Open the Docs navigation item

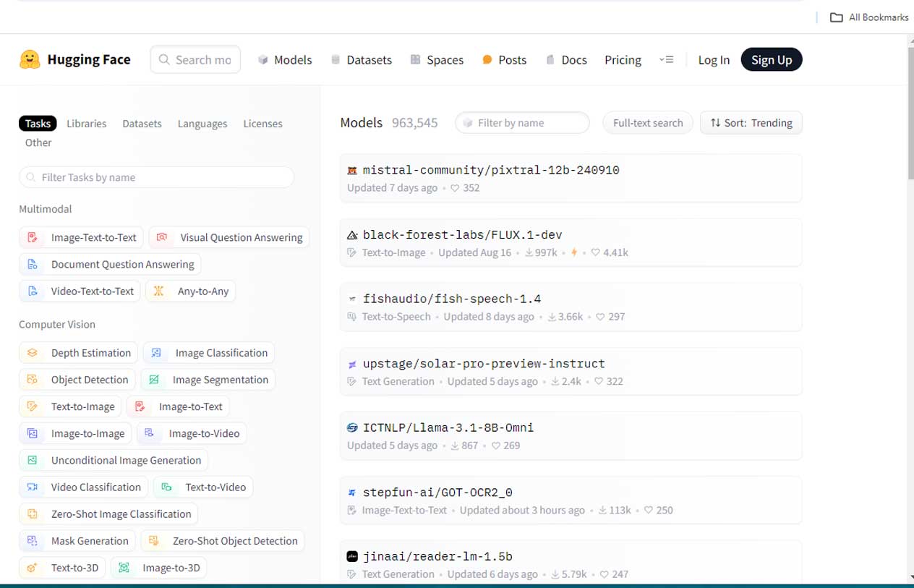566,59
